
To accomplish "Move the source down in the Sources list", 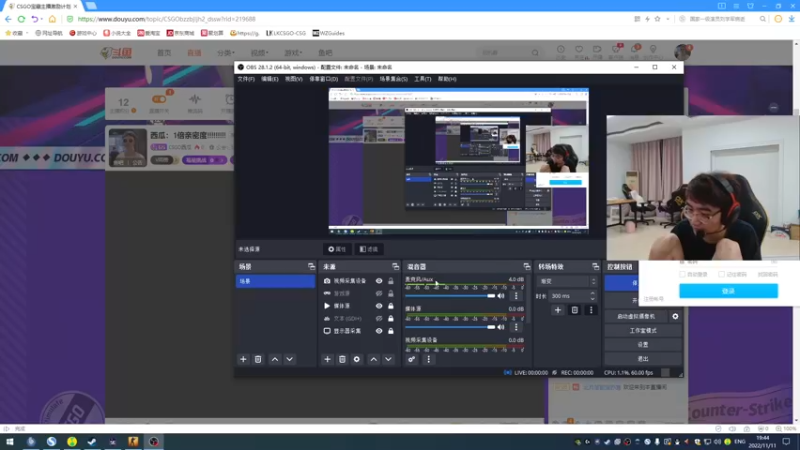I will 388,359.
